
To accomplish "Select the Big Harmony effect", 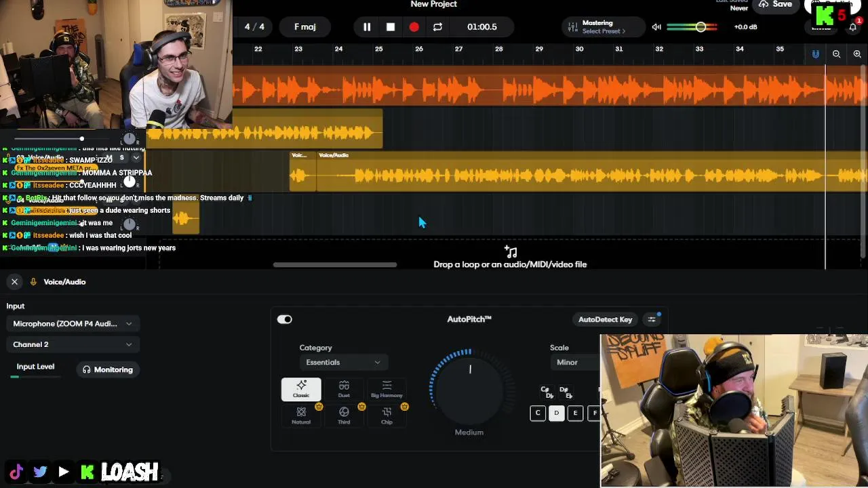I will coord(387,389).
